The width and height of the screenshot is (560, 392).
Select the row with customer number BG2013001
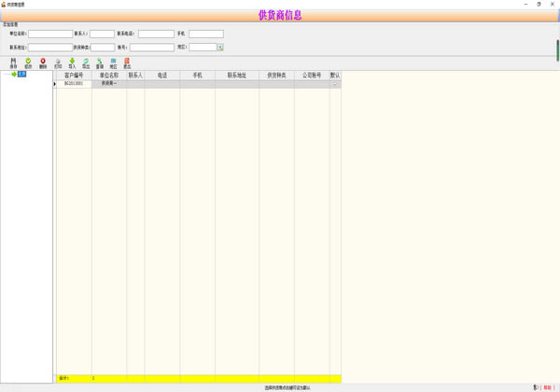tap(74, 84)
